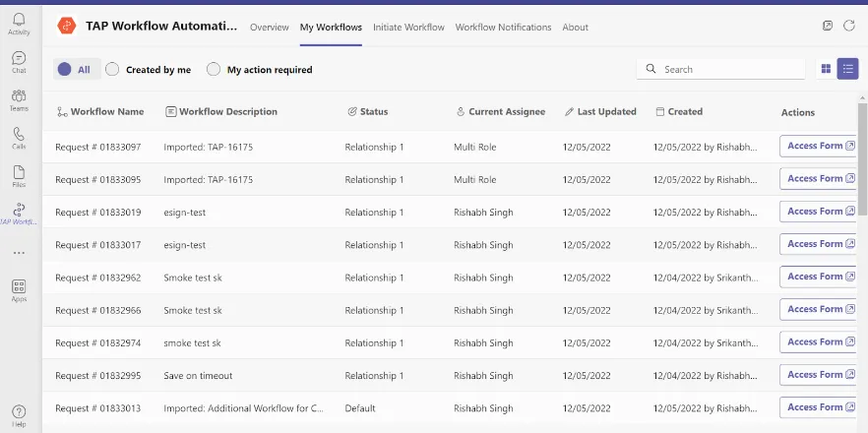The width and height of the screenshot is (868, 433).
Task: Click Request # 01832974 name cell
Action: point(98,343)
